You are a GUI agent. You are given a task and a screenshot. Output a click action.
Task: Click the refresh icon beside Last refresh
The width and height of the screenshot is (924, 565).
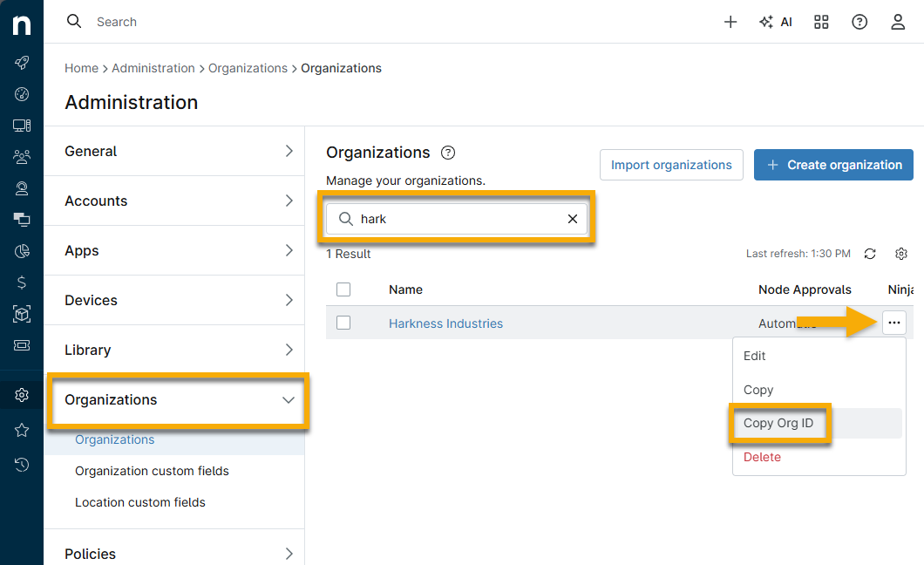tap(869, 254)
